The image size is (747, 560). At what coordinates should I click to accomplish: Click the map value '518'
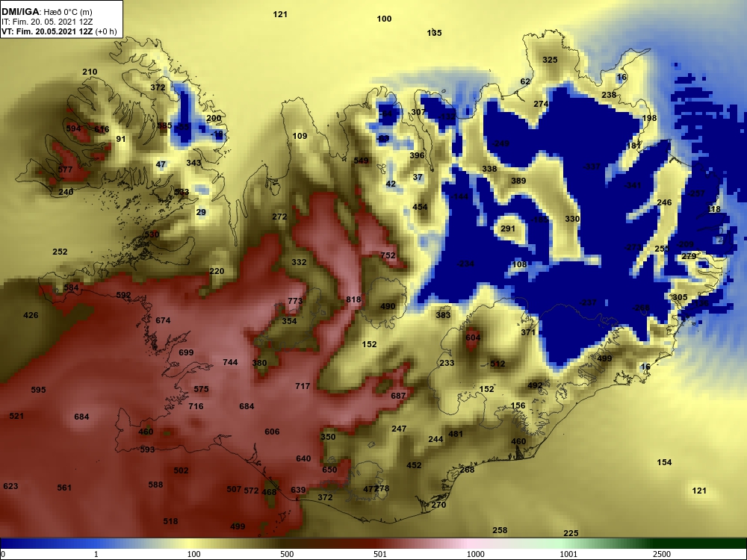coord(170,521)
